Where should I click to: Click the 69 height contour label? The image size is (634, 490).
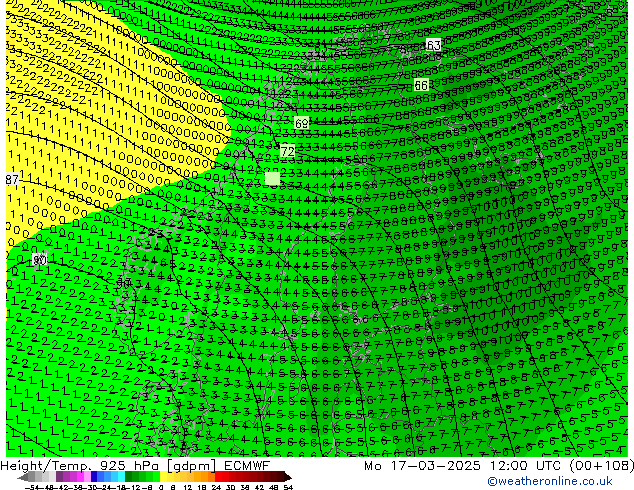pyautogui.click(x=302, y=123)
